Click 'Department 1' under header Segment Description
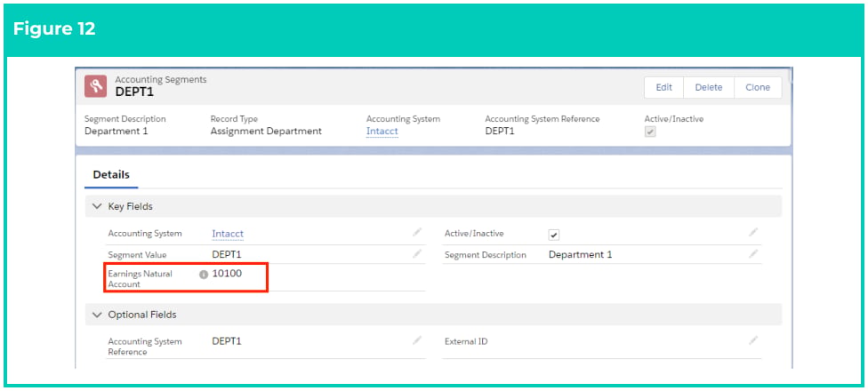The image size is (868, 391). point(117,132)
